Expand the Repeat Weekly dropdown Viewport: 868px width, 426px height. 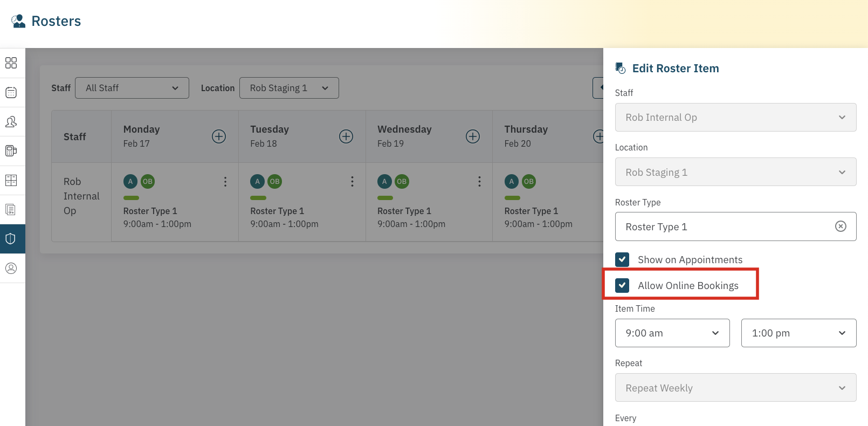click(735, 388)
